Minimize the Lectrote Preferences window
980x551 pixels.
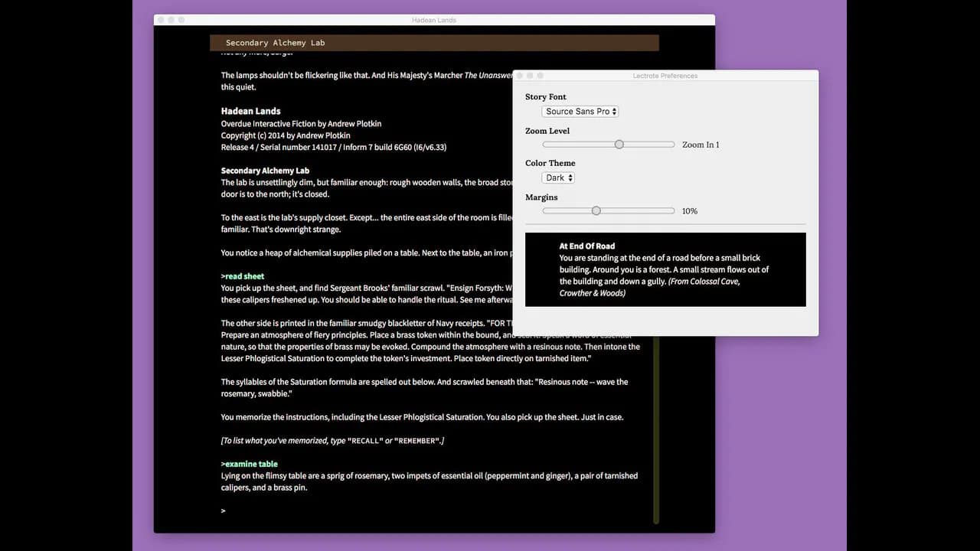(x=530, y=76)
